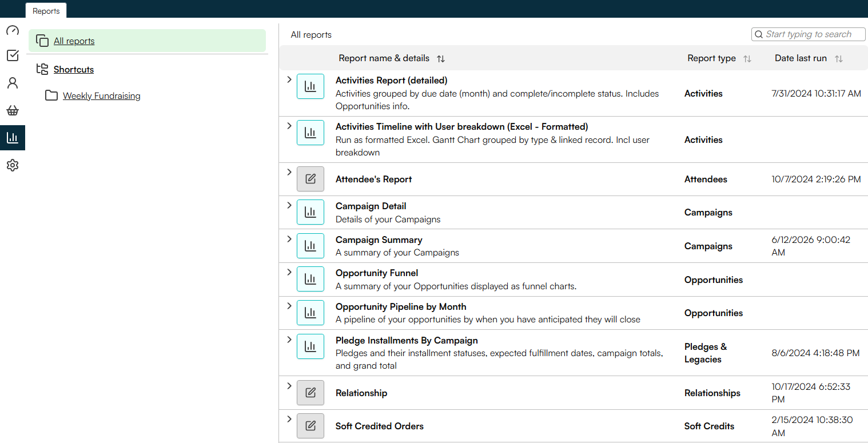Expand the Opportunity Pipeline by Month row

[289, 306]
